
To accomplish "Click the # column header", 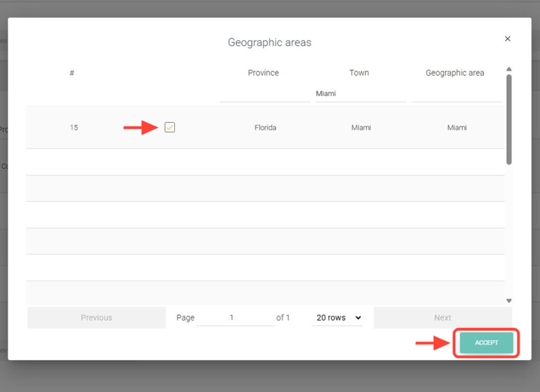I will click(x=72, y=73).
